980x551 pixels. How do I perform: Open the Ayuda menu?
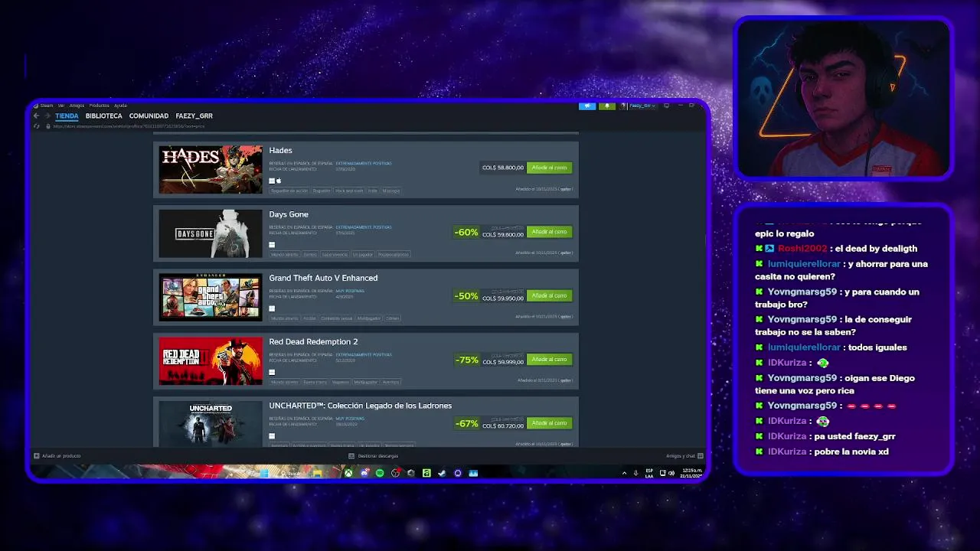[x=120, y=106]
